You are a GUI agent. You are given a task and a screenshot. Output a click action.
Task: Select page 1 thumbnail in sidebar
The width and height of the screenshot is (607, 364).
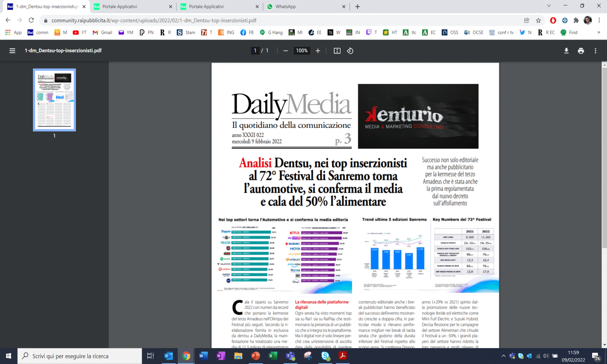pos(54,100)
